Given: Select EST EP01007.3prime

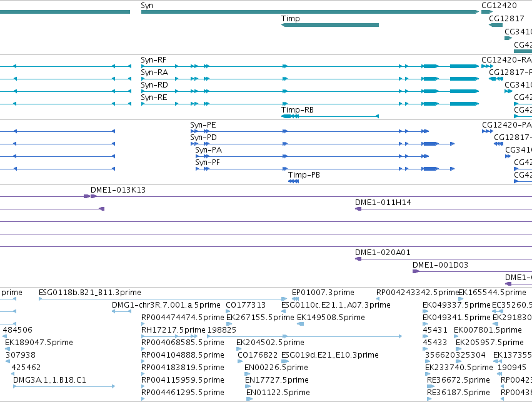Looking at the screenshot, I should [x=323, y=293].
